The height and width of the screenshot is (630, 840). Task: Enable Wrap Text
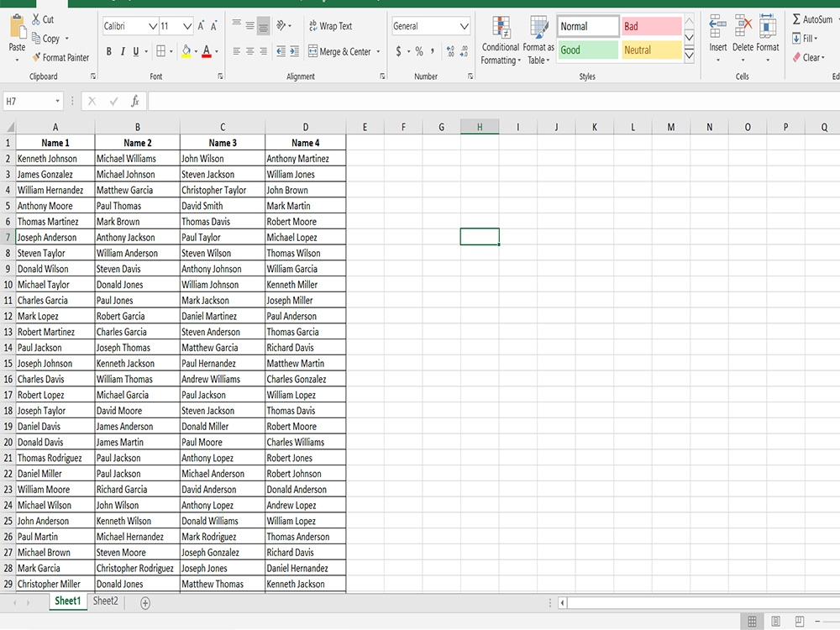click(330, 26)
